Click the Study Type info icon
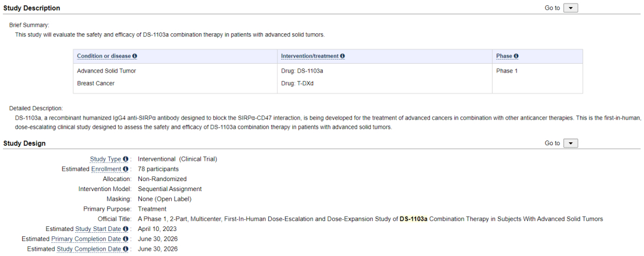The width and height of the screenshot is (644, 256). coord(126,160)
